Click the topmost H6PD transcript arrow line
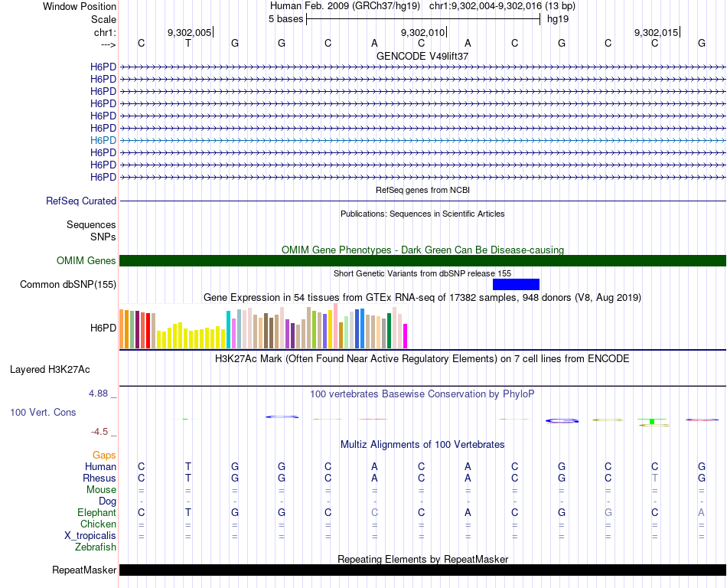The height and width of the screenshot is (588, 727). coord(422,67)
